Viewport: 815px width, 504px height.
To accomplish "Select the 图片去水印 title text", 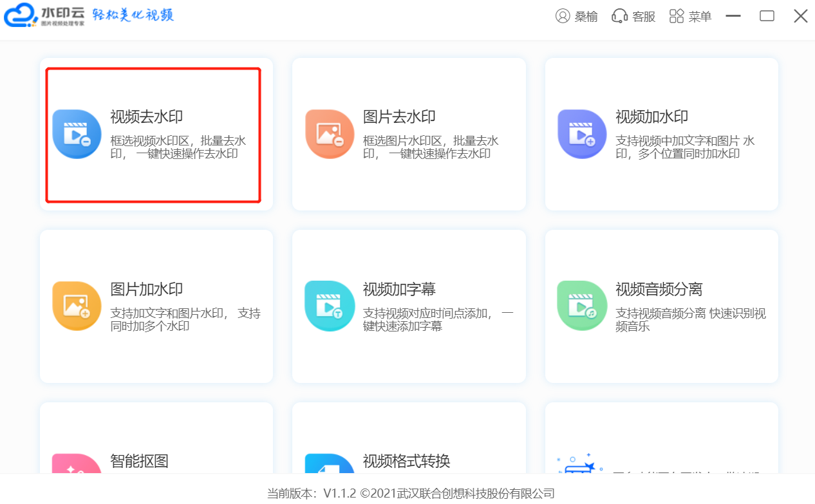I will tap(399, 117).
